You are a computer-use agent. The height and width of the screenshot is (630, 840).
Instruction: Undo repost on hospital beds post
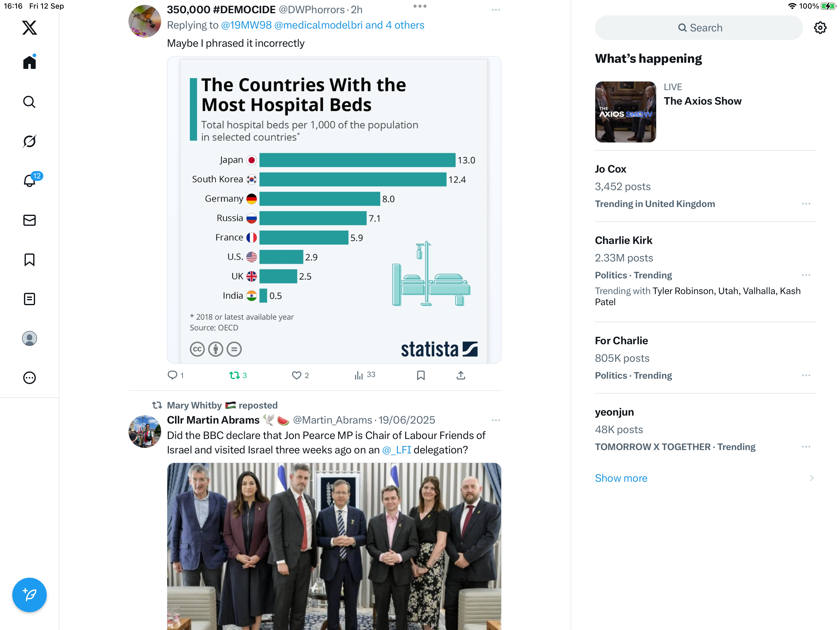pos(234,375)
